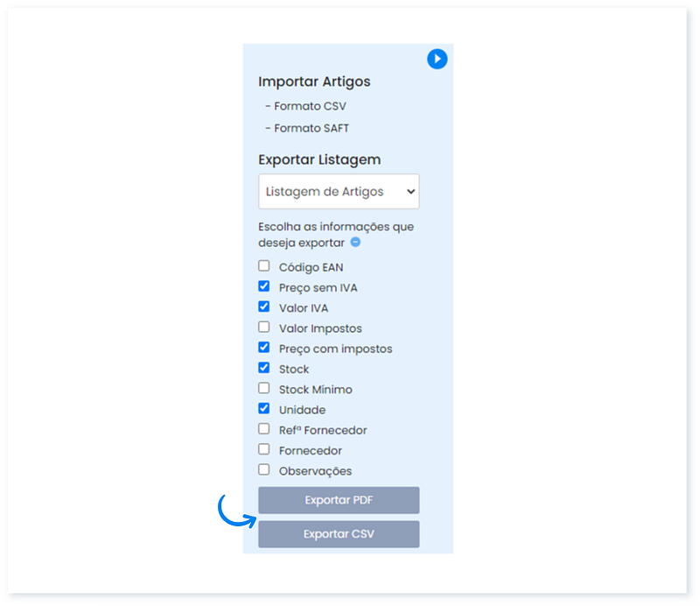Viewport: 700px width, 606px height.
Task: Uncheck the Preço sem IVA checkbox
Action: (264, 286)
